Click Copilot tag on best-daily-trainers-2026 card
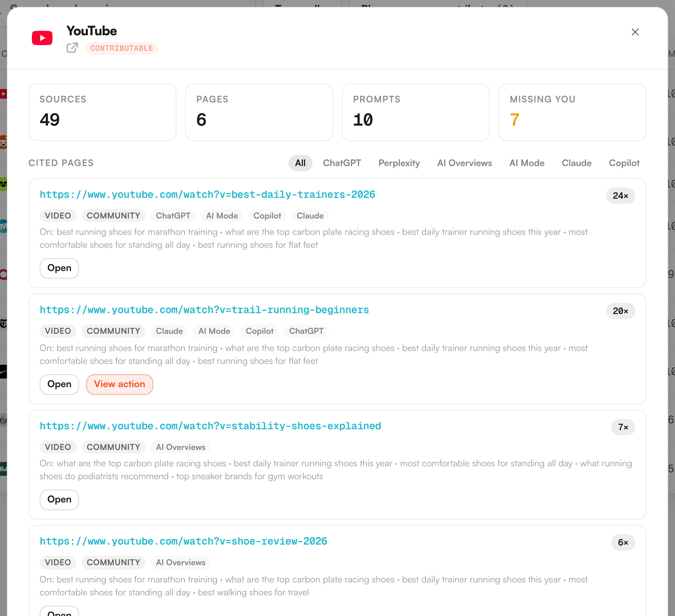This screenshot has height=616, width=675. (267, 215)
